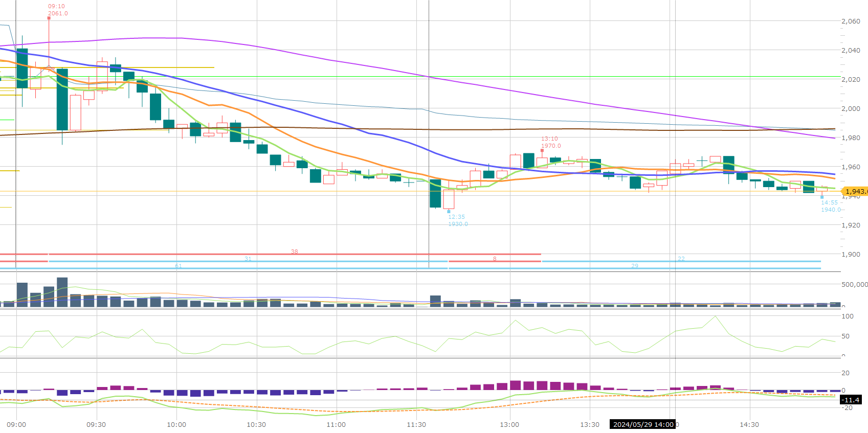
Task: Click the 2,060 price axis label
Action: [851, 21]
